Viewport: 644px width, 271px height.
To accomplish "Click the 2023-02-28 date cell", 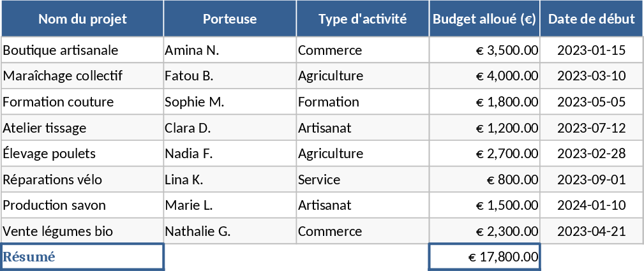I will [592, 154].
